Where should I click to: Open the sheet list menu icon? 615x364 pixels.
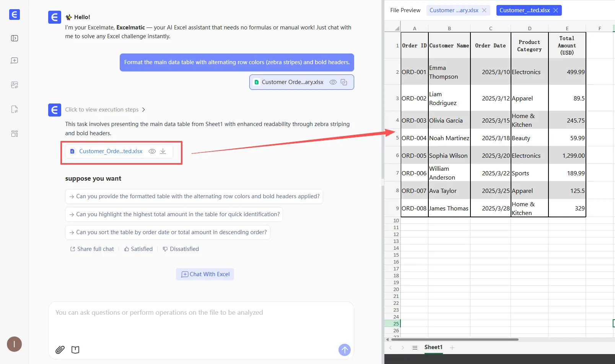click(x=415, y=348)
